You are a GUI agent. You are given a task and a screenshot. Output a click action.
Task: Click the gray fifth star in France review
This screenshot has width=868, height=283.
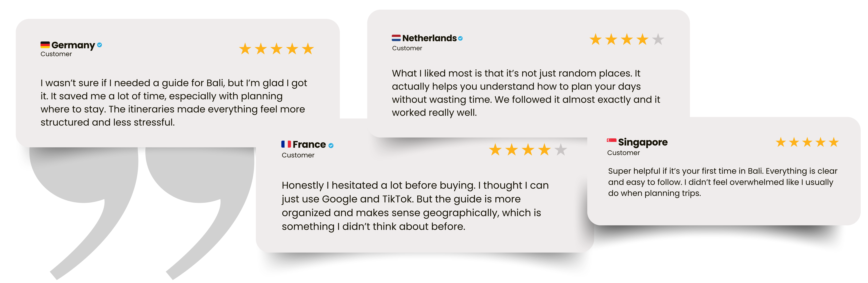click(561, 149)
